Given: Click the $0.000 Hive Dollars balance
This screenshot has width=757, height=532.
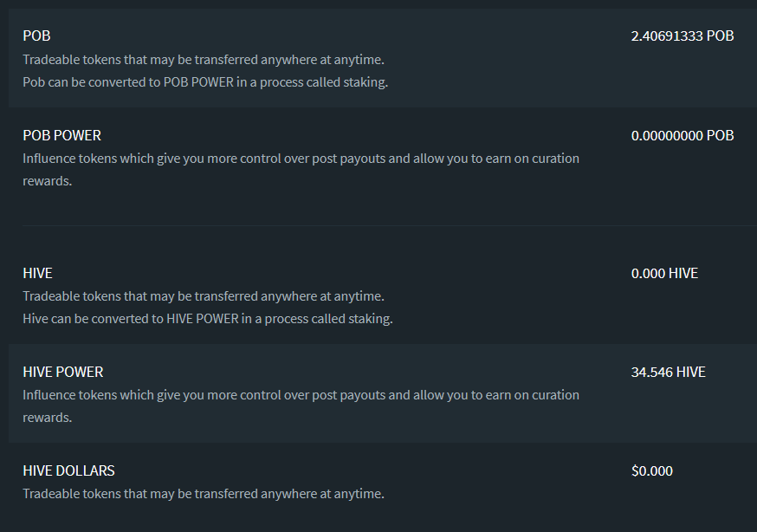Looking at the screenshot, I should tap(651, 470).
